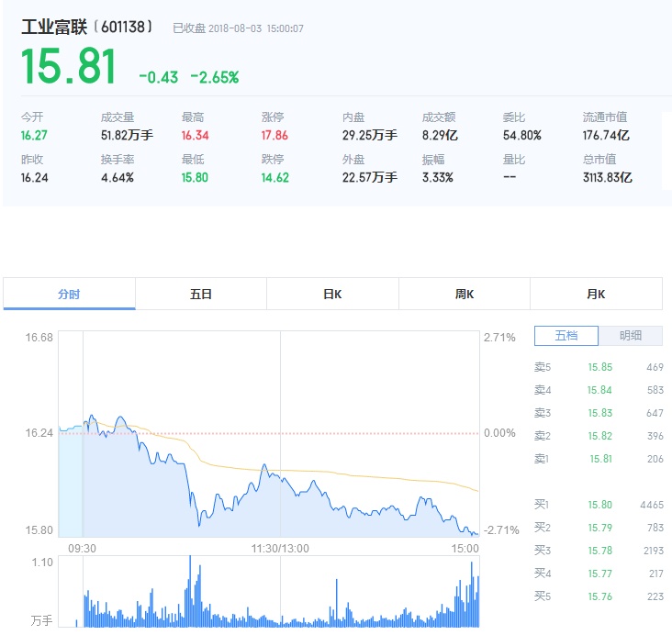Image resolution: width=672 pixels, height=635 pixels.
Task: Select the 分时 chart tab
Action: (x=69, y=294)
